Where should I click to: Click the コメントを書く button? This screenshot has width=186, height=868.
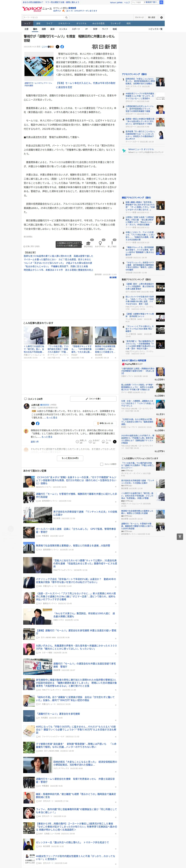[x=93, y=399]
